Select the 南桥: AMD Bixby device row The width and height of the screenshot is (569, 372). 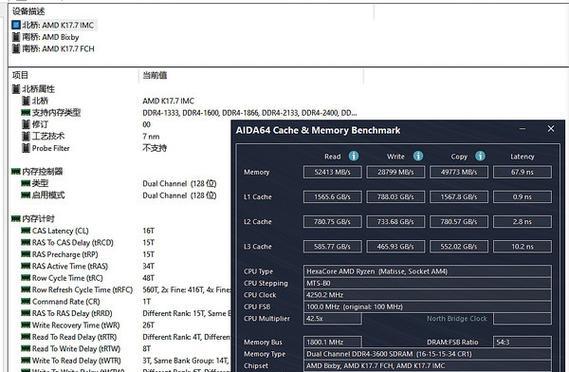point(45,37)
